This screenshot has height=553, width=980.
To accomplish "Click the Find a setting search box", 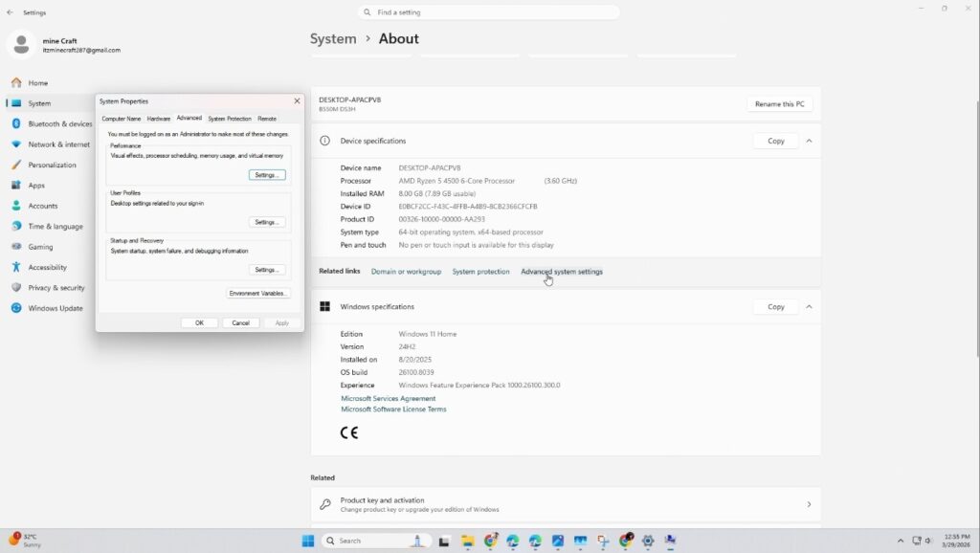I will click(490, 11).
